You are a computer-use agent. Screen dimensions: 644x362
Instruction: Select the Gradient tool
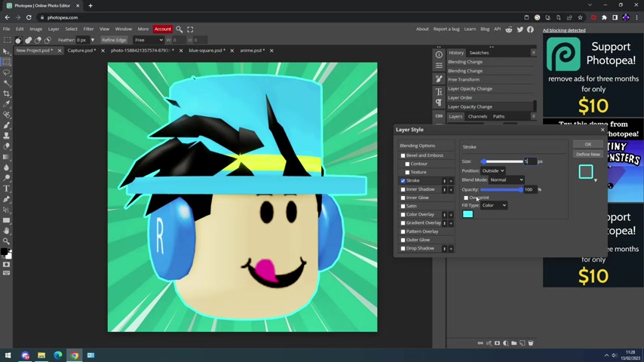[7, 157]
